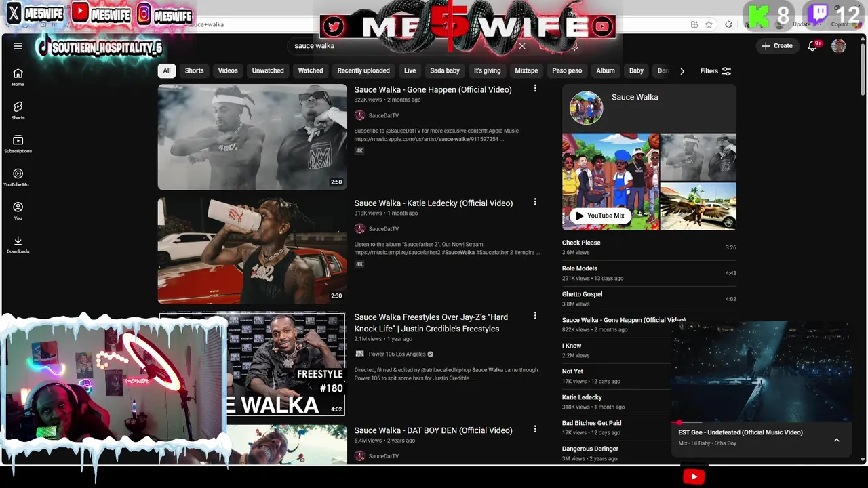Click Sauce Walka name in artist card
The width and height of the screenshot is (868, 488).
point(635,97)
